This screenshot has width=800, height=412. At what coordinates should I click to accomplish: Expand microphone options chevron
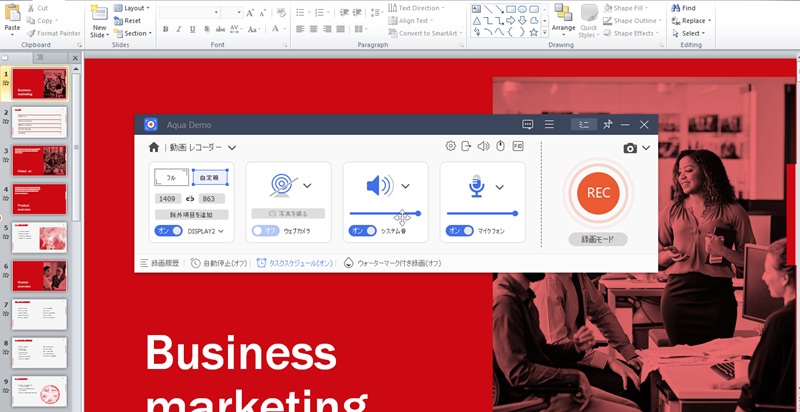click(499, 187)
